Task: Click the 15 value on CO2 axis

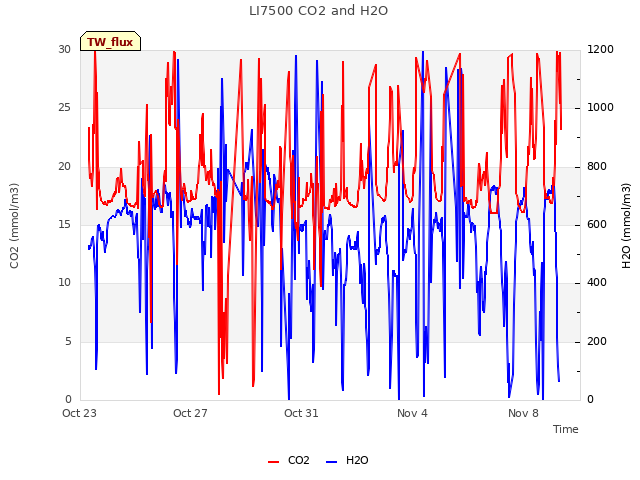Action: pyautogui.click(x=64, y=224)
